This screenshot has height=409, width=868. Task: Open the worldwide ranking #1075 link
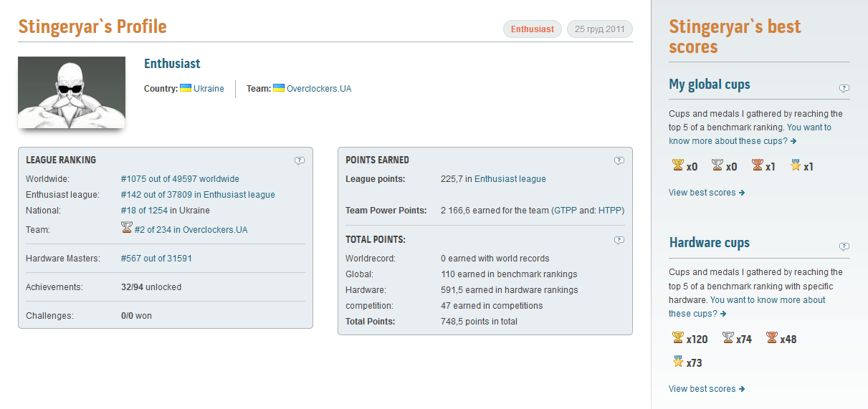click(x=180, y=179)
